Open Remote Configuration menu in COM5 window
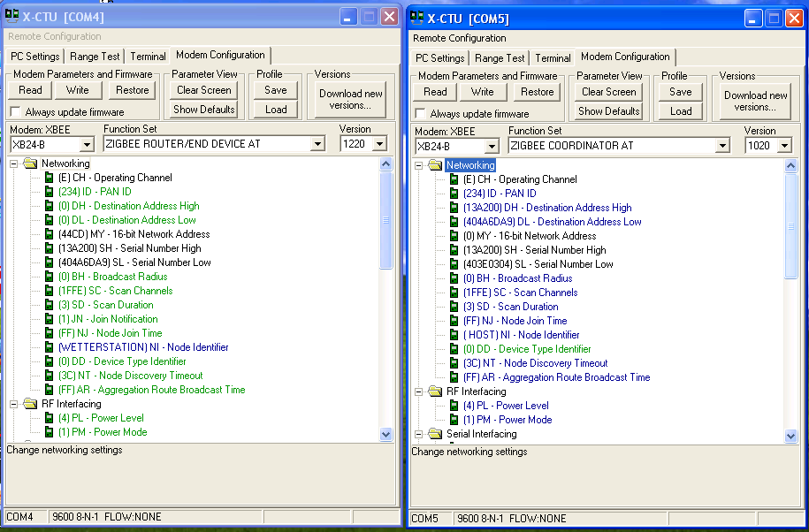809x532 pixels. 460,38
